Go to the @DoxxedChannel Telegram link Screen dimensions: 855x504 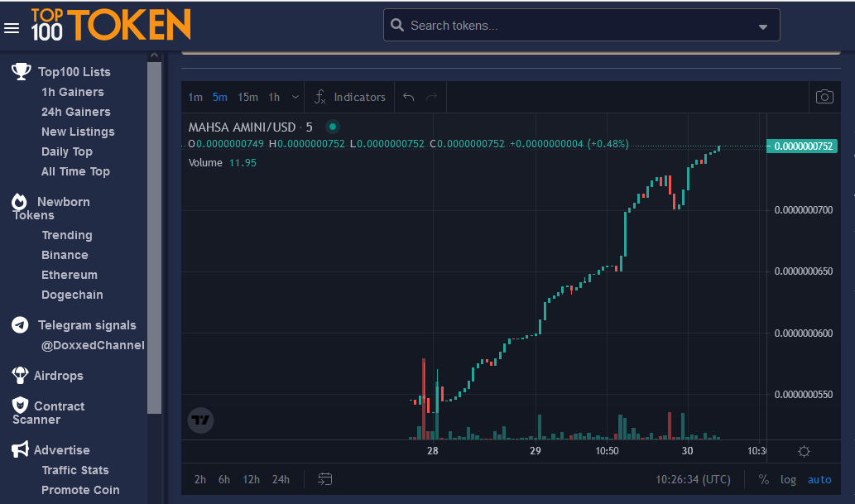(93, 345)
